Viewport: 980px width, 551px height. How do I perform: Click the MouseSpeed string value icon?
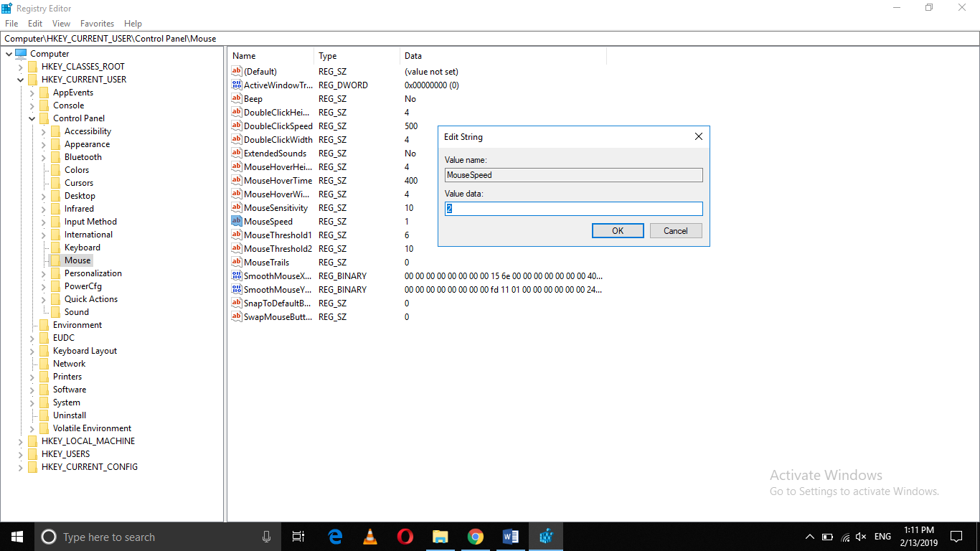pos(237,221)
